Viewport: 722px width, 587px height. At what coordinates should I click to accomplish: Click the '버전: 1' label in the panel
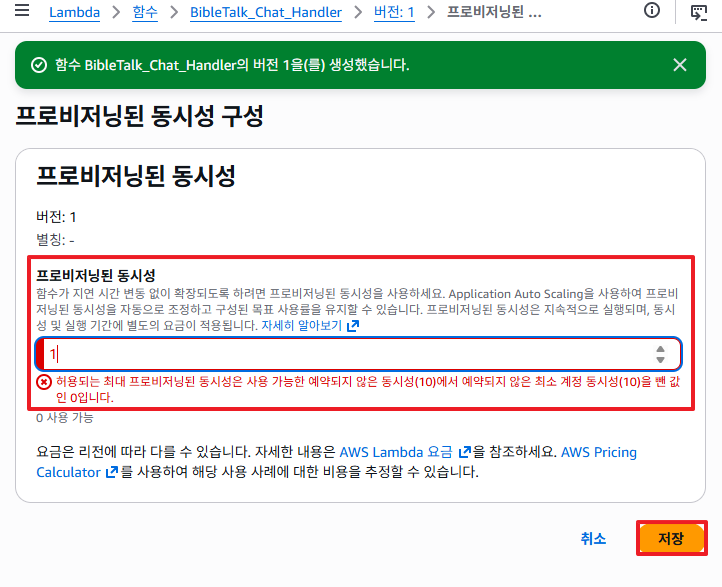pyautogui.click(x=56, y=217)
